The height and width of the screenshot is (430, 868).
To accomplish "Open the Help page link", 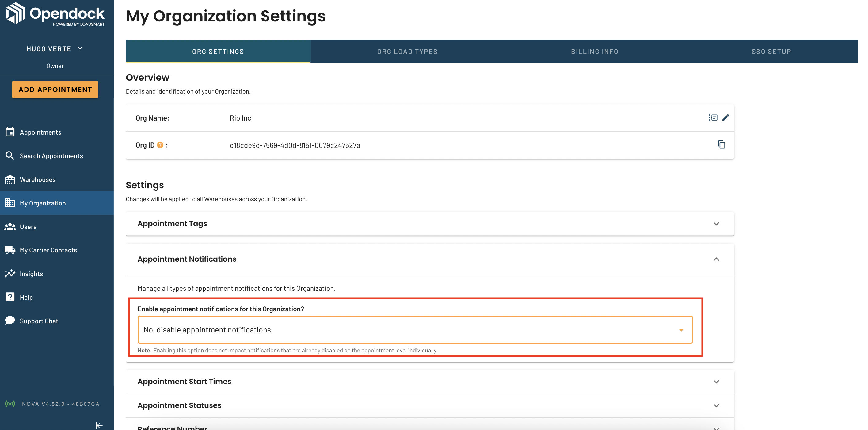I will 57,297.
